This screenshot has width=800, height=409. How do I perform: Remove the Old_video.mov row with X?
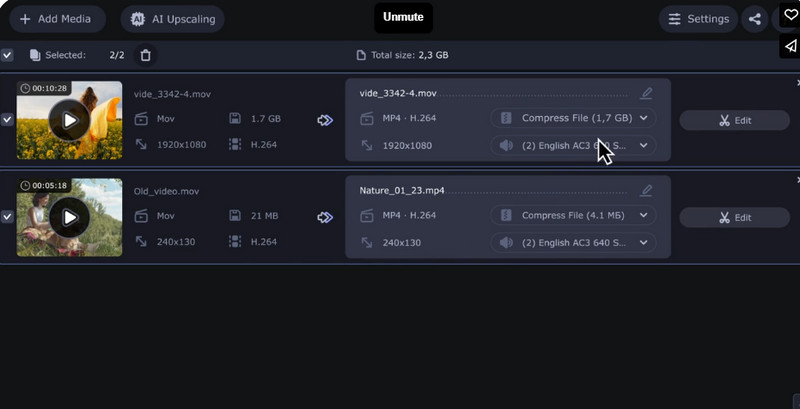pyautogui.click(x=798, y=180)
